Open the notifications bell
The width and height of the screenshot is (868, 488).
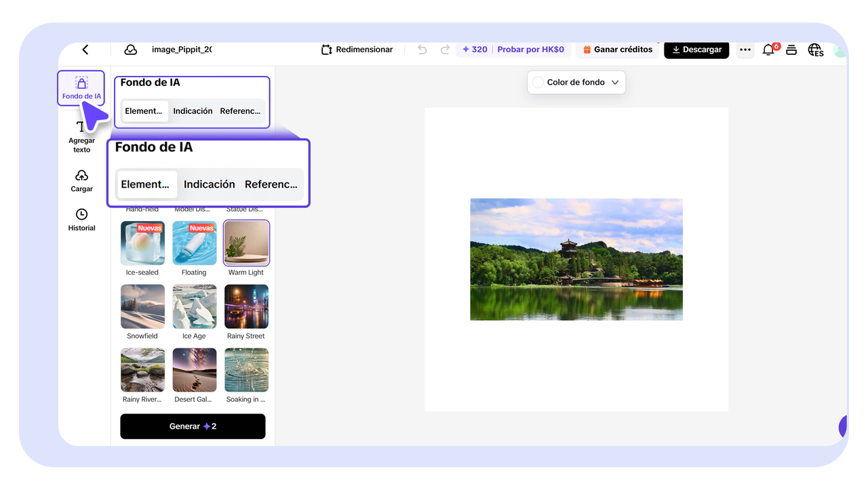point(769,49)
